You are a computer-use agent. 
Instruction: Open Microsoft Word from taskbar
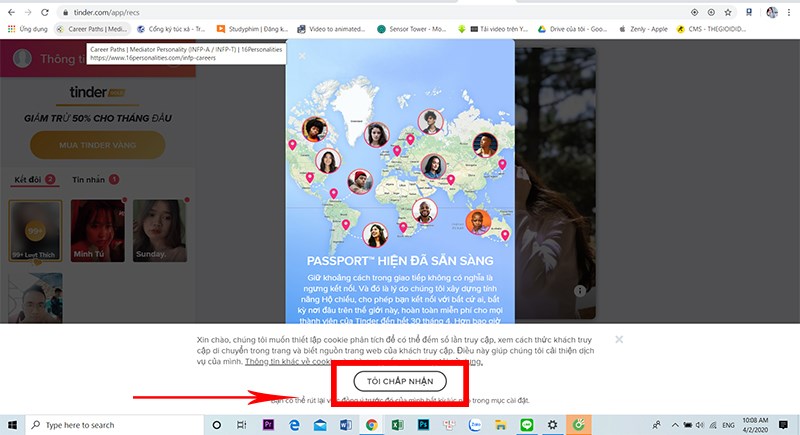345,425
